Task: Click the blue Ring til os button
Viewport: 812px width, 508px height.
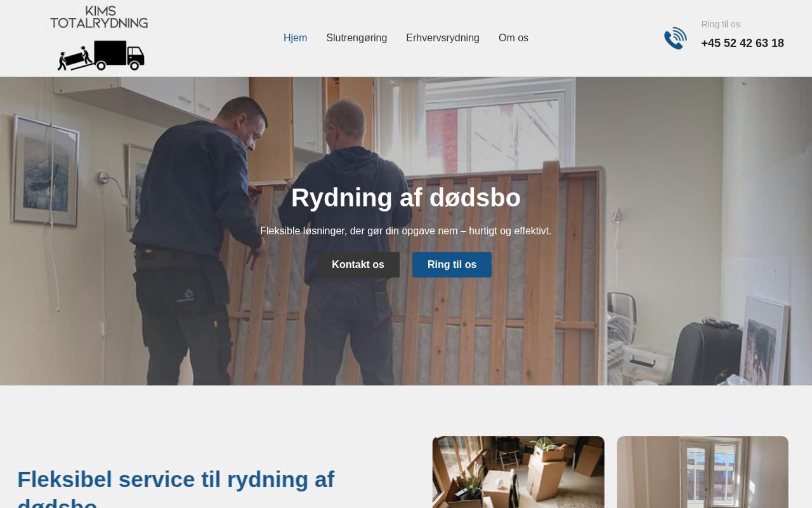Action: [452, 265]
